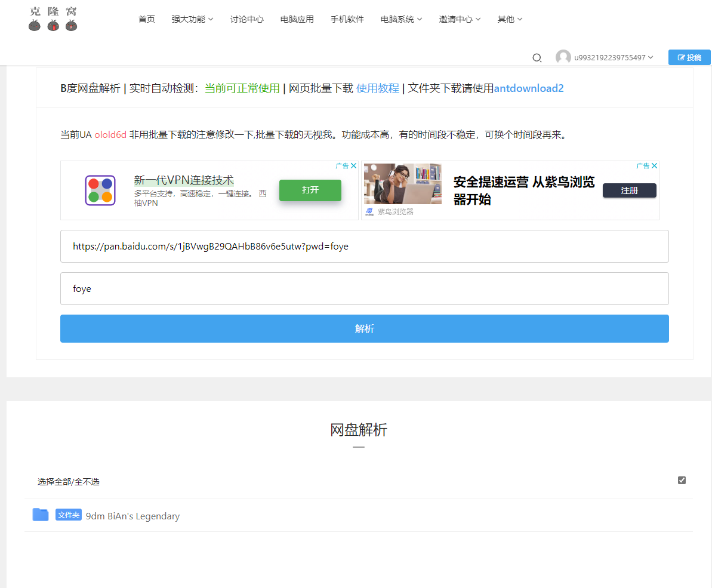Click the olold6d UA text
Image resolution: width=712 pixels, height=588 pixels.
click(110, 135)
